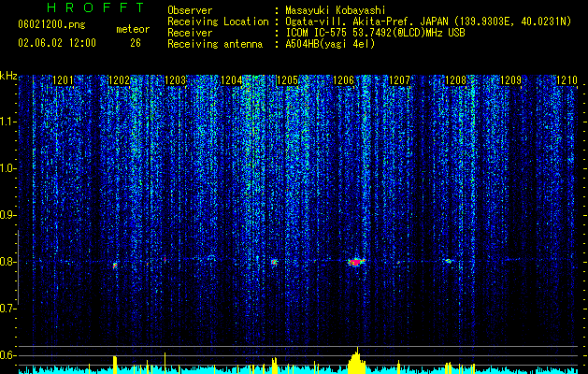Image resolution: width=588 pixels, height=374 pixels.
Task: Click the Receiving Location label
Action: click(218, 22)
